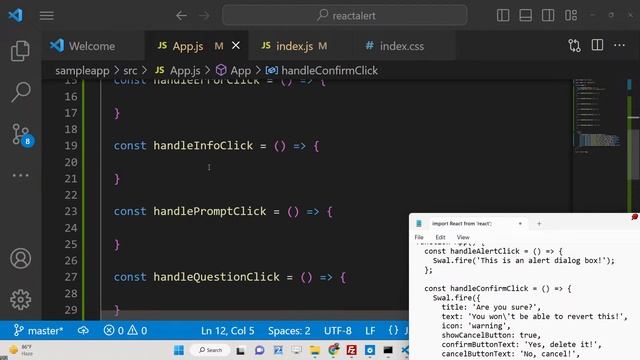Screen dimensions: 640x360
Task: Open the Chat app in the taskbar
Action: (259, 350)
